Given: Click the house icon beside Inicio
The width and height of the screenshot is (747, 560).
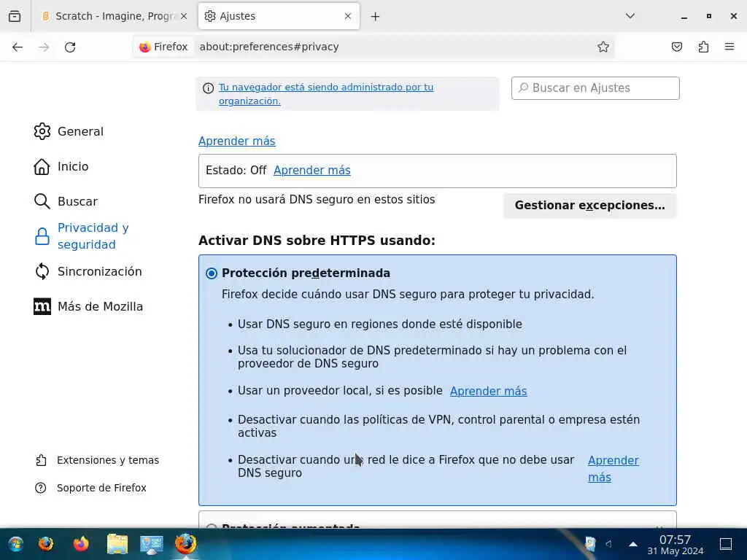Looking at the screenshot, I should pyautogui.click(x=42, y=167).
